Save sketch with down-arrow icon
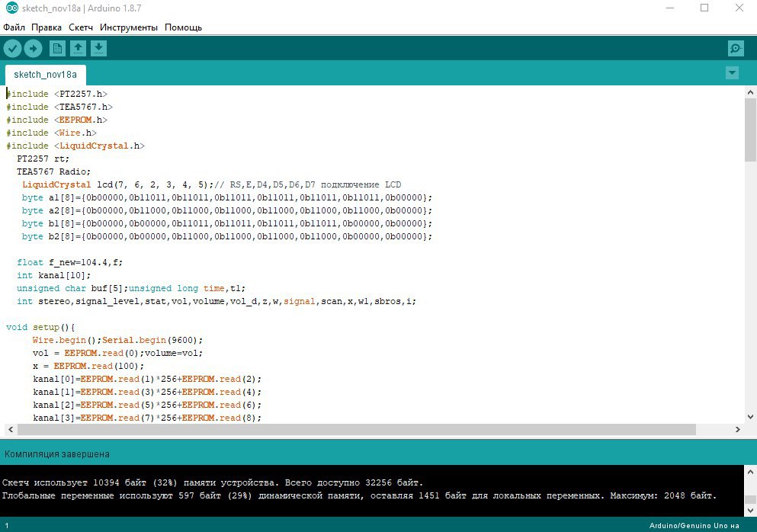This screenshot has width=757, height=532. click(98, 48)
